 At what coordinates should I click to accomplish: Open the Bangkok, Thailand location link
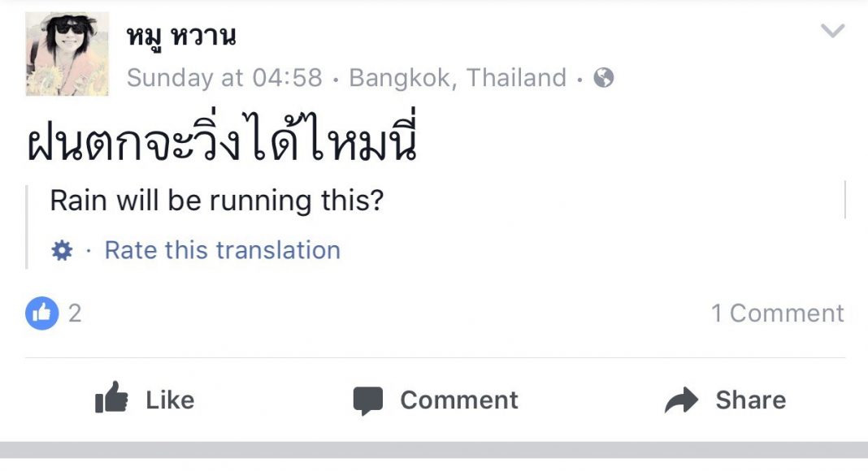coord(458,78)
